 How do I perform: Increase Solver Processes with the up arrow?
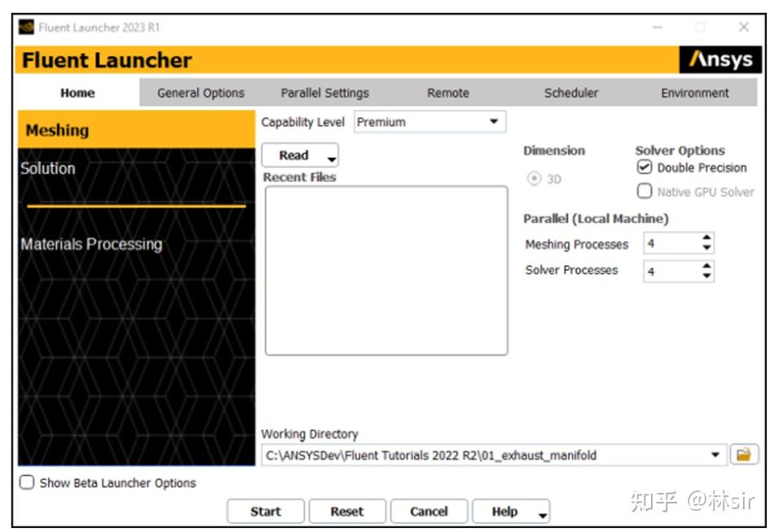click(x=707, y=266)
